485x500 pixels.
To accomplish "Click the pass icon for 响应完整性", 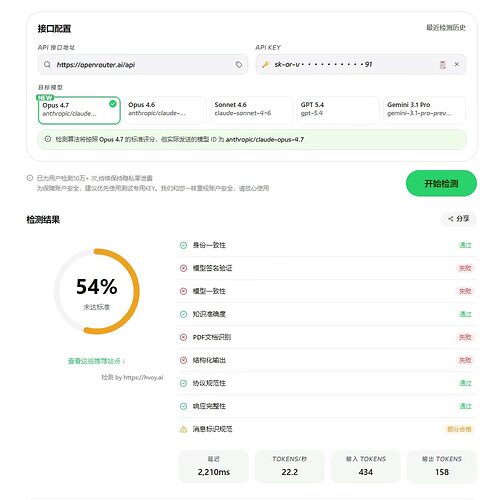I will coord(183,406).
